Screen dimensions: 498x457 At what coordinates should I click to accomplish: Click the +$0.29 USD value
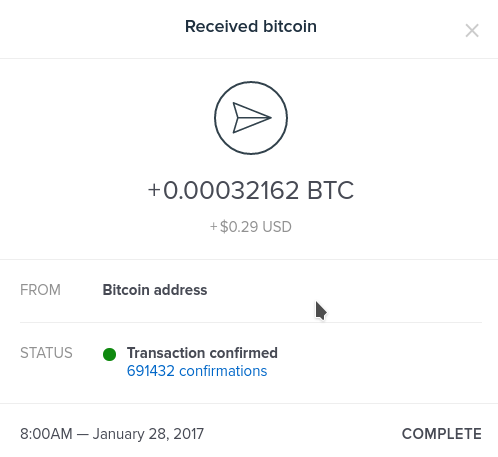pyautogui.click(x=251, y=227)
